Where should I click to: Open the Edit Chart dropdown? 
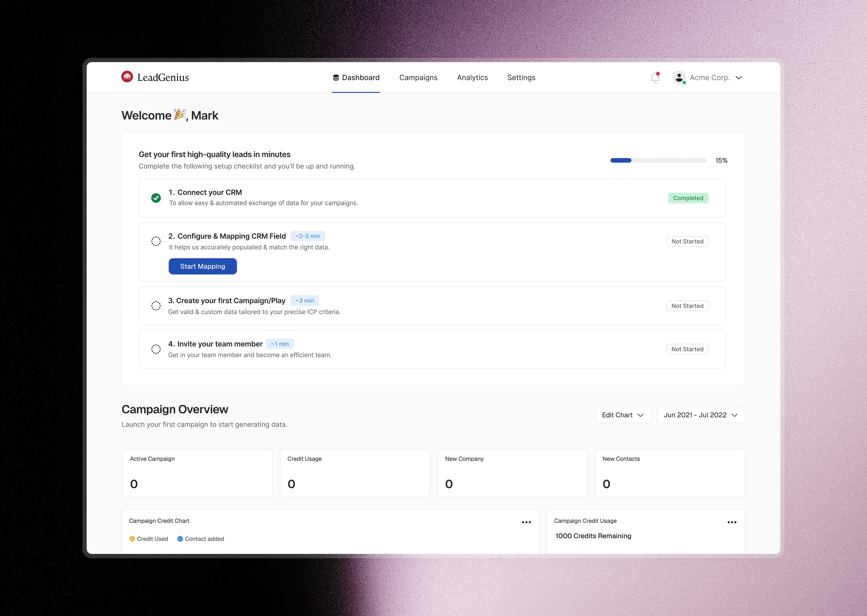(x=623, y=415)
